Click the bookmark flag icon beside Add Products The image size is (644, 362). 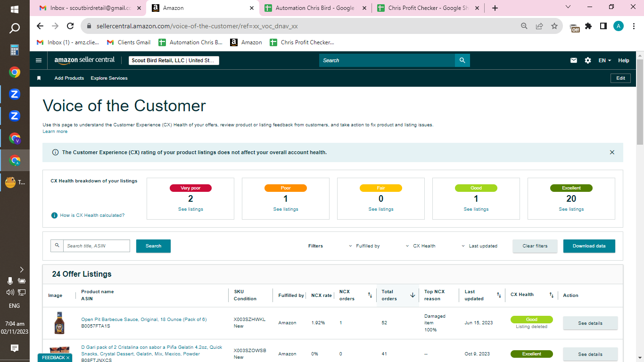pyautogui.click(x=39, y=78)
